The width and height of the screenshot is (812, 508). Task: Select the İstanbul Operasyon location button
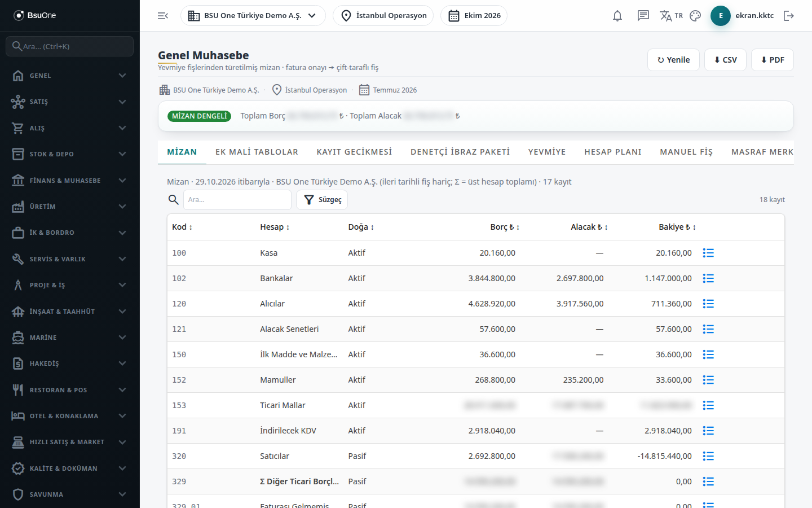point(383,16)
